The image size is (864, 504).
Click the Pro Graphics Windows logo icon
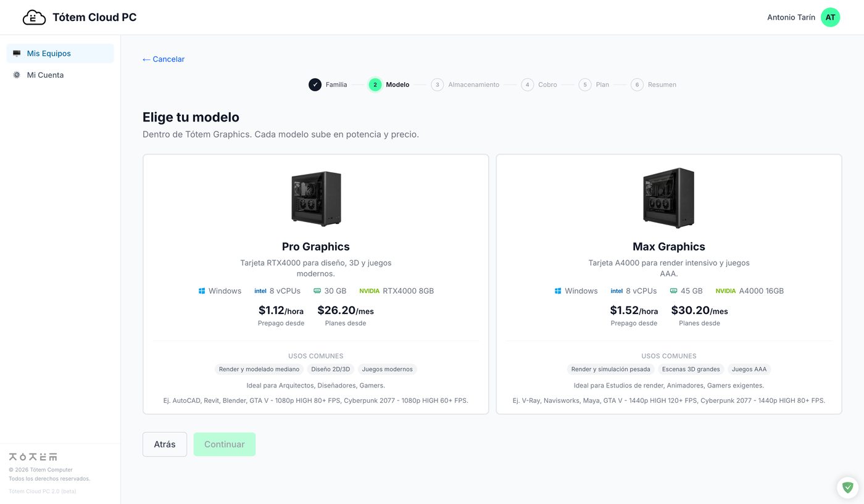202,291
